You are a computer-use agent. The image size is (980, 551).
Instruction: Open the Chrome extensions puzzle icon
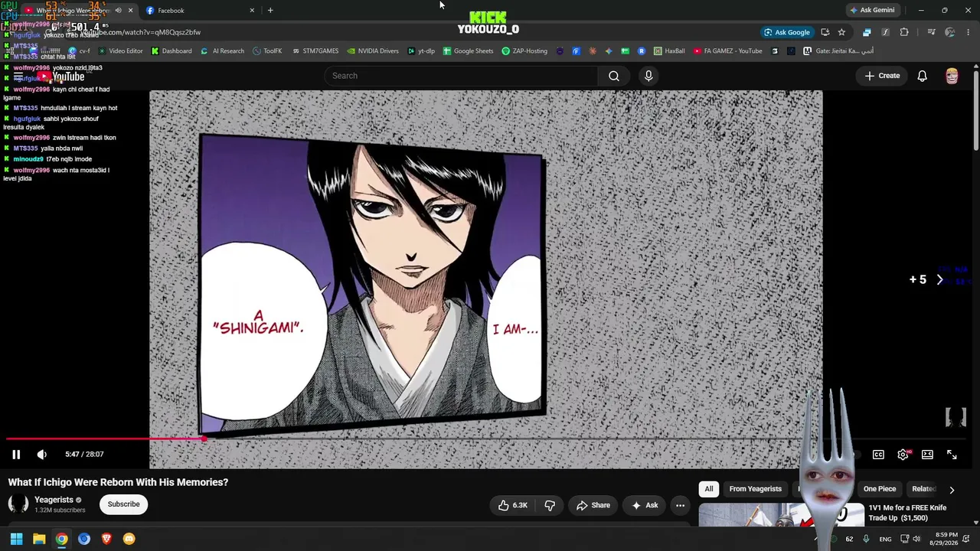(x=904, y=32)
